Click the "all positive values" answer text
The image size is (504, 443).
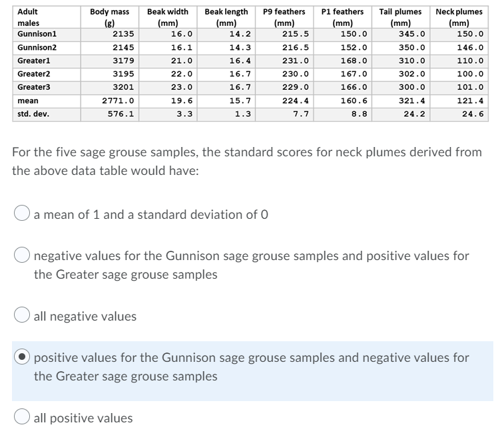click(x=83, y=418)
